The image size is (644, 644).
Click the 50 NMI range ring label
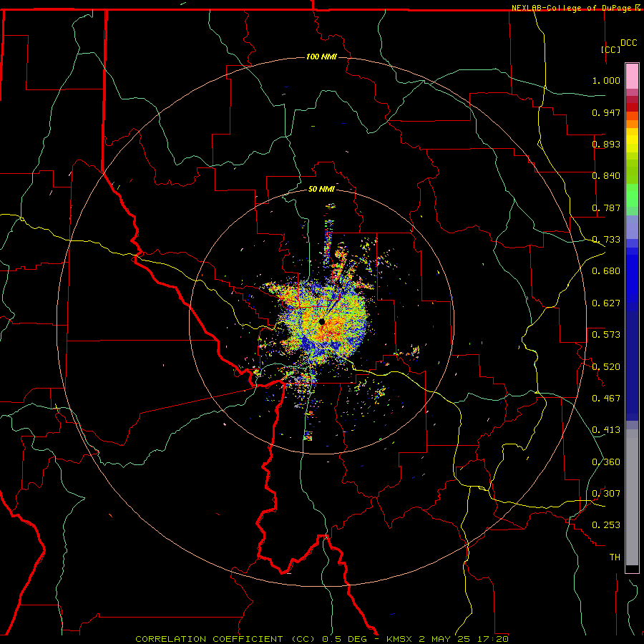point(321,189)
